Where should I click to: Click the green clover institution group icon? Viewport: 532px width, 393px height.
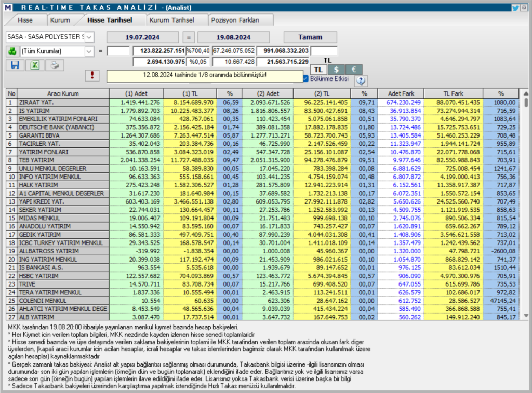coord(12,51)
